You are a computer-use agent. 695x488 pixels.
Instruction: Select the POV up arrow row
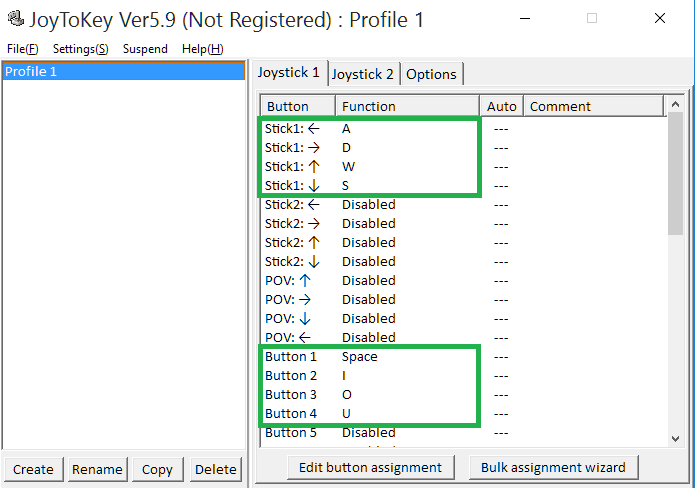pos(463,281)
